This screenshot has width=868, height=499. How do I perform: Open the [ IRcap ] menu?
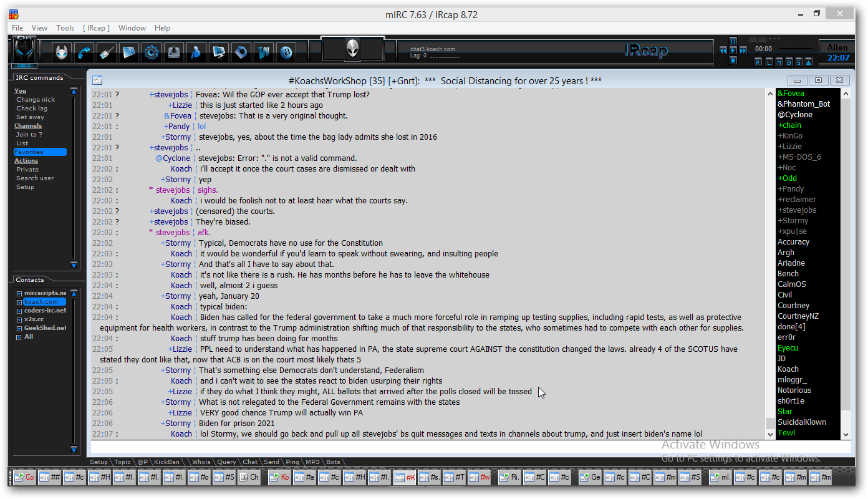96,28
